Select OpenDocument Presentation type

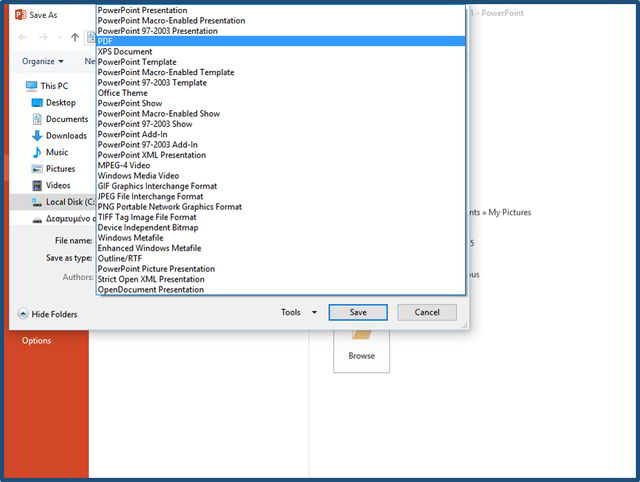point(281,289)
